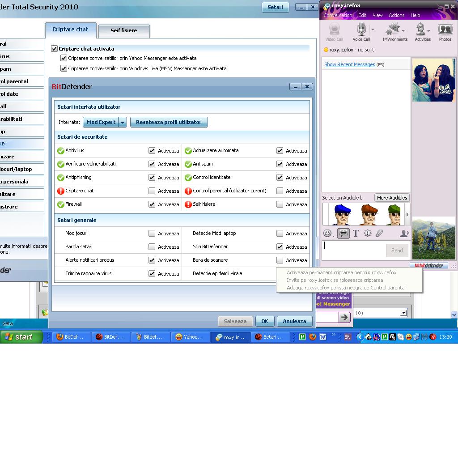Viewport: 458px width, 476px height.
Task: Click Reseteaza profil utilizator button
Action: [169, 122]
